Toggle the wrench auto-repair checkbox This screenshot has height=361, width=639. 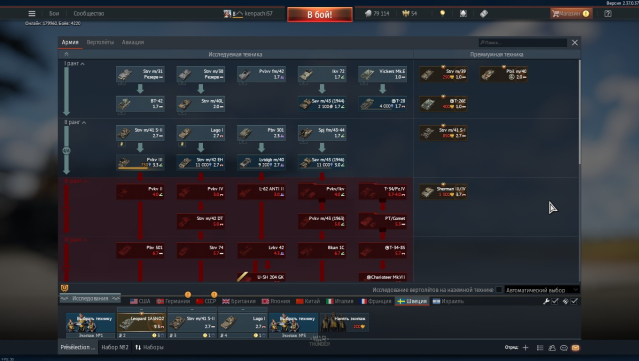tap(555, 301)
